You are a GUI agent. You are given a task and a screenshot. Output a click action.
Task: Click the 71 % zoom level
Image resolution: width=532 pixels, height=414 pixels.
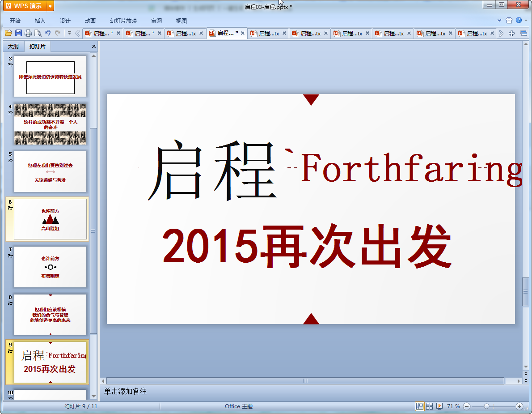click(453, 406)
